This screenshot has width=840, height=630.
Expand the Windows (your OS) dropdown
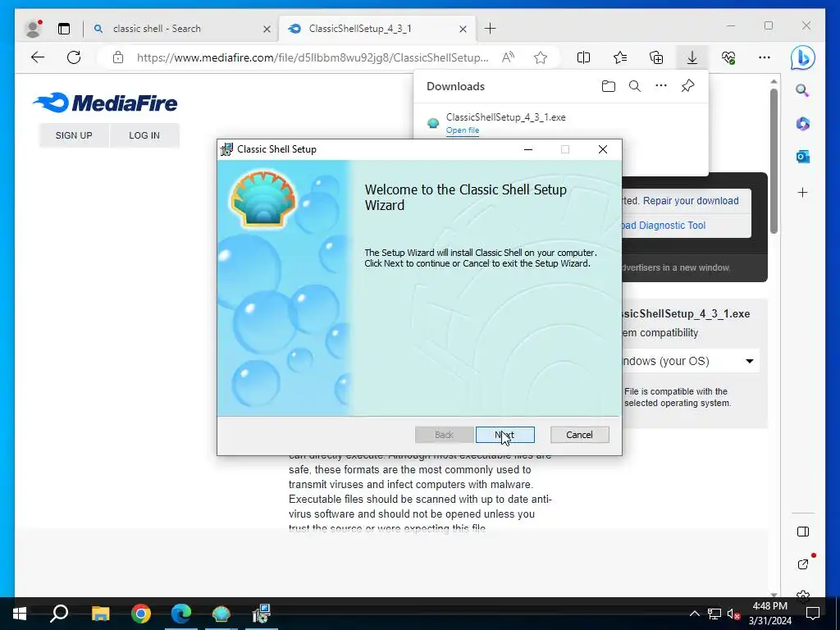click(x=690, y=361)
